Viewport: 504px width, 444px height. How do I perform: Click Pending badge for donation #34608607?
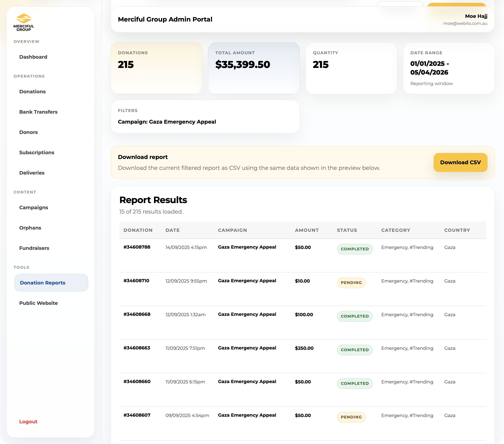coord(351,417)
